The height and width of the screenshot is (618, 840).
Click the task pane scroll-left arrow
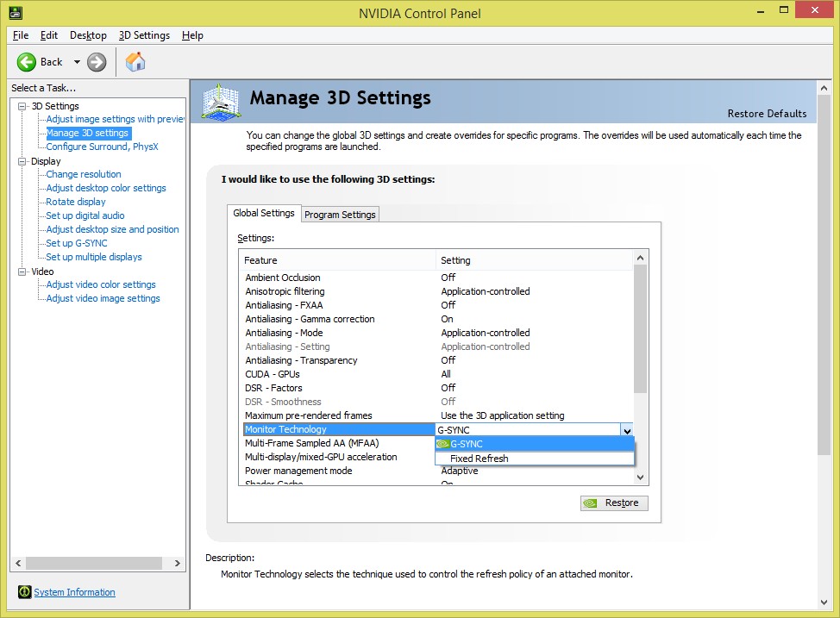pyautogui.click(x=19, y=564)
